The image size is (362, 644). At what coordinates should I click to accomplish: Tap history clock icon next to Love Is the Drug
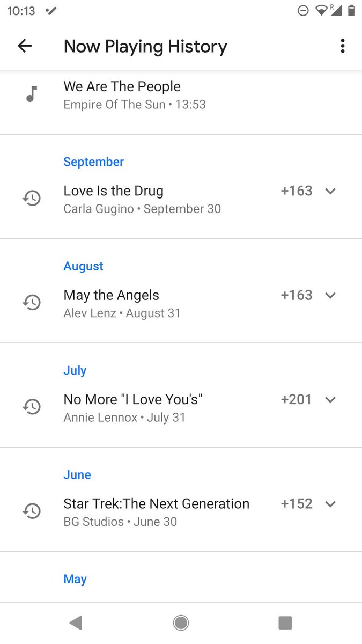pos(32,199)
